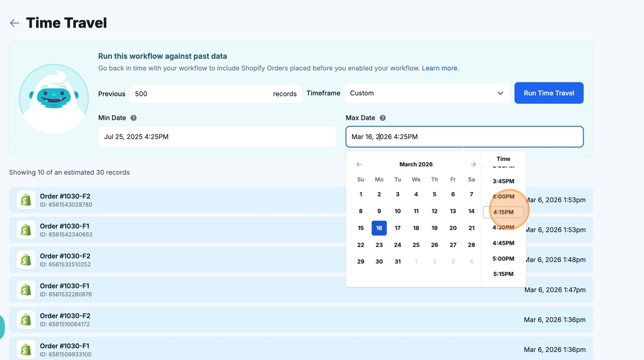Click the yeti mascot avatar
This screenshot has width=644, height=360.
coord(53,98)
